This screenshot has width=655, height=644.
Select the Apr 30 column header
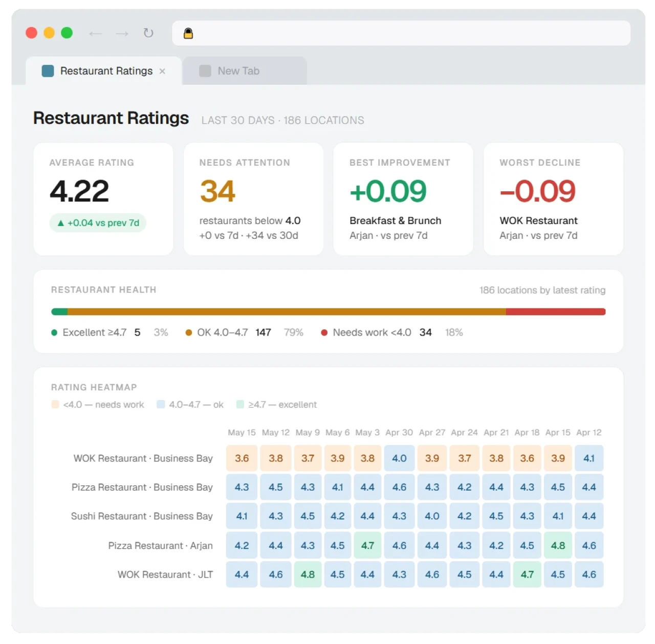click(x=399, y=432)
